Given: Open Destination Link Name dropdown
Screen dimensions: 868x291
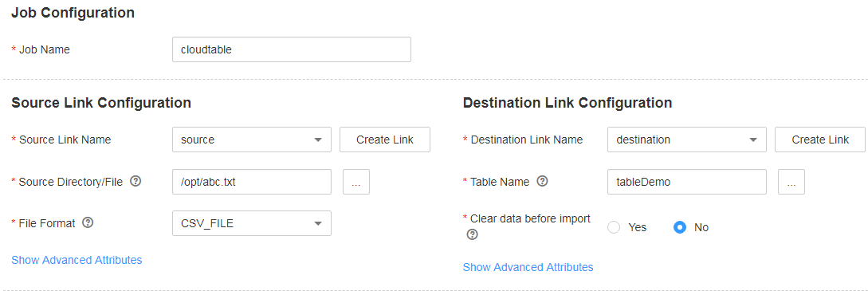Looking at the screenshot, I should click(687, 140).
